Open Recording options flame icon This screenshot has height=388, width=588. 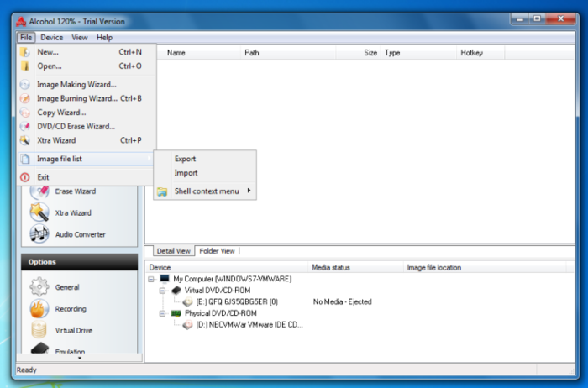(x=39, y=308)
